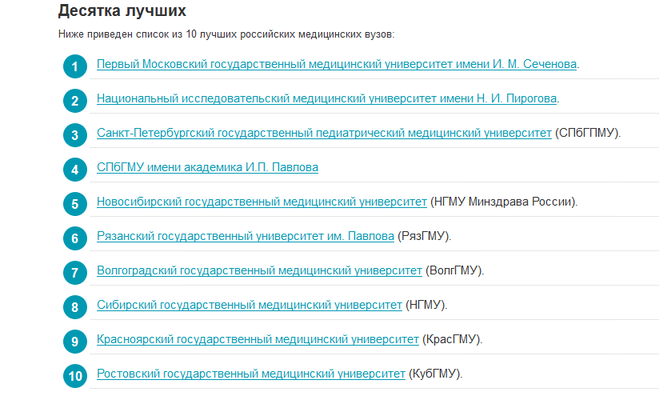659x420 pixels.
Task: Click the number 6 circle badge
Action: 74,238
